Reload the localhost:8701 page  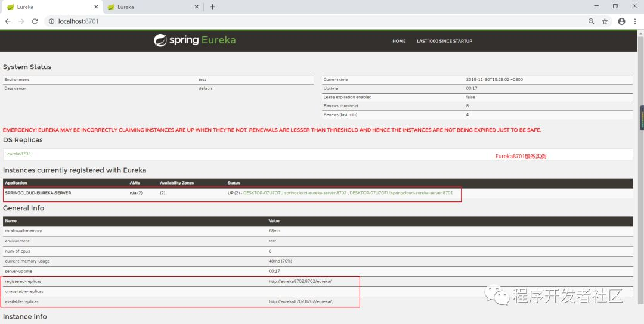[x=35, y=21]
